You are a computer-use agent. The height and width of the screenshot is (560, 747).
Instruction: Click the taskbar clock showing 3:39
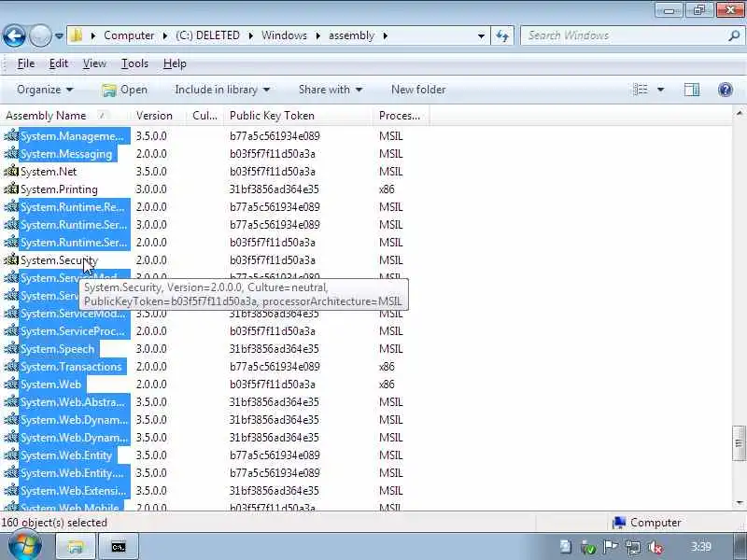tap(701, 547)
